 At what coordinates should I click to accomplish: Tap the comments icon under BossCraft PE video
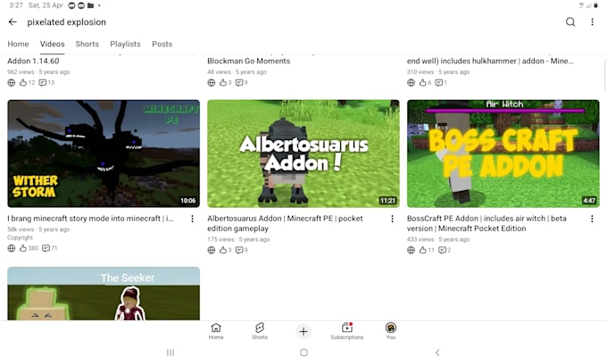tap(442, 250)
